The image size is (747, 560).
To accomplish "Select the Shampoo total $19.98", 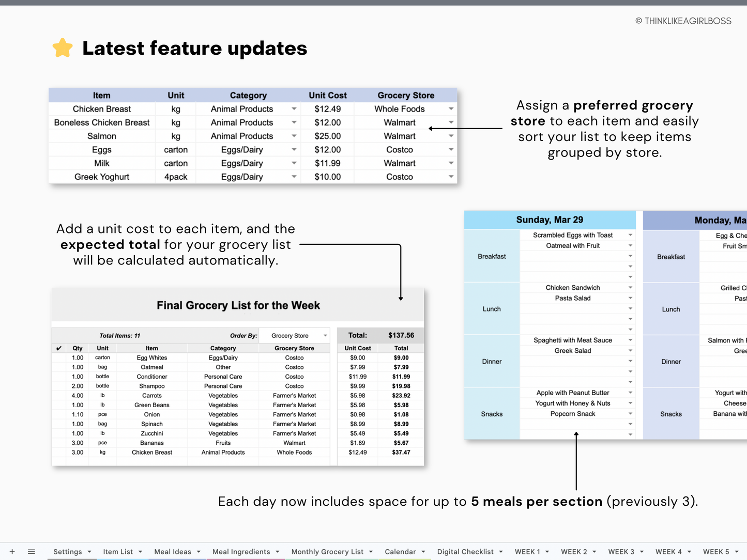I will (x=401, y=386).
